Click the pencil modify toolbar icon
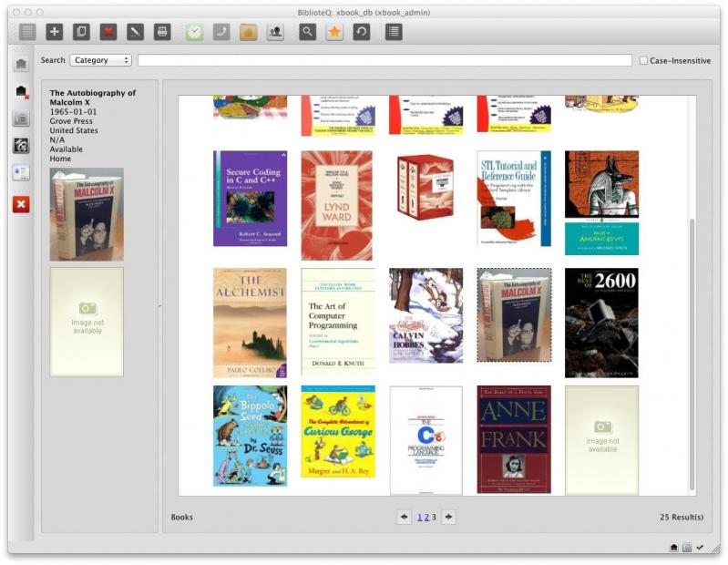This screenshot has width=728, height=565. pyautogui.click(x=135, y=32)
